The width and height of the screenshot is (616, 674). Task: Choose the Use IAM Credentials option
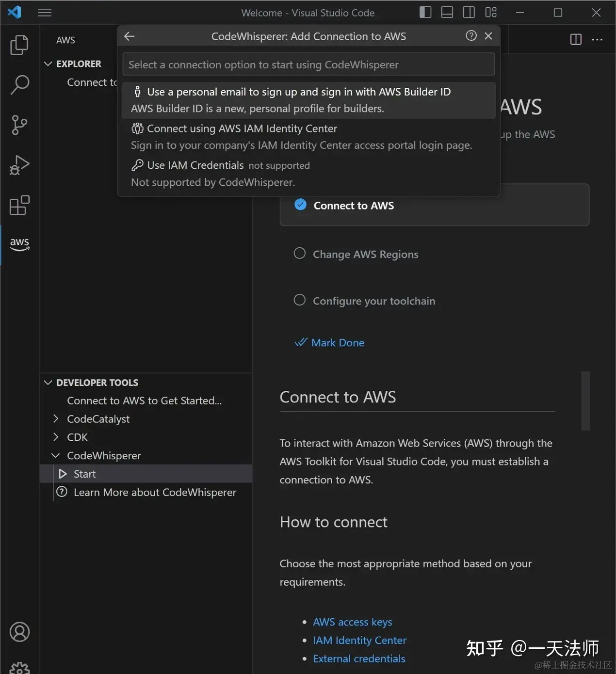click(x=308, y=174)
